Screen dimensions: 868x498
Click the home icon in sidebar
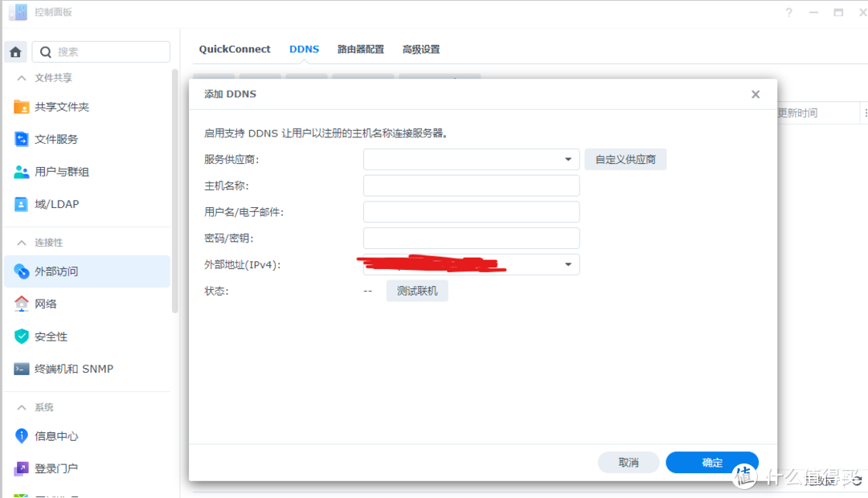[15, 52]
